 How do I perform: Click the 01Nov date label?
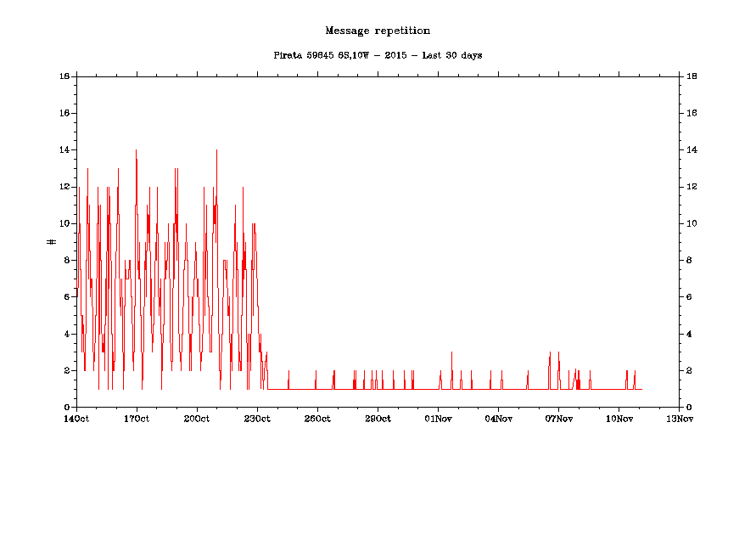coord(438,418)
